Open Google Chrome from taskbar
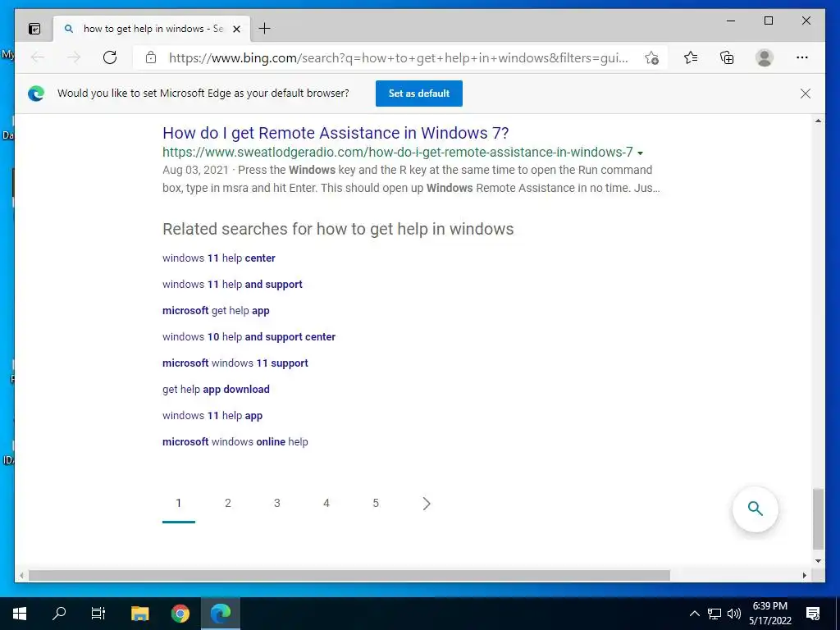The height and width of the screenshot is (630, 840). [180, 614]
